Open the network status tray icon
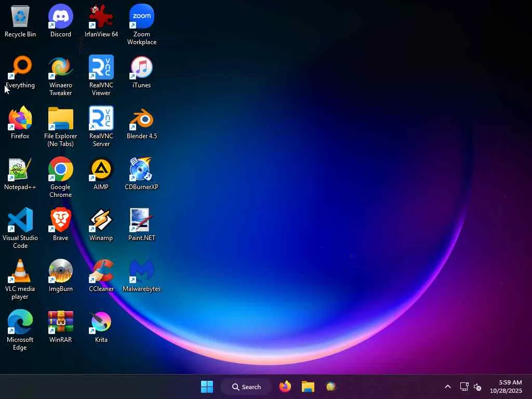The image size is (532, 399). coord(464,387)
